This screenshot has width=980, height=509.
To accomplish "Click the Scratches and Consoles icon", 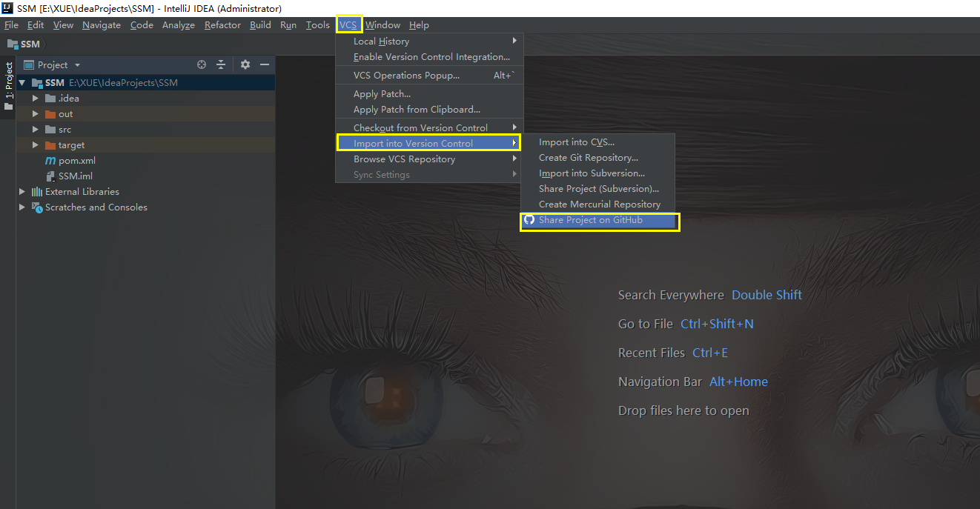I will 37,207.
